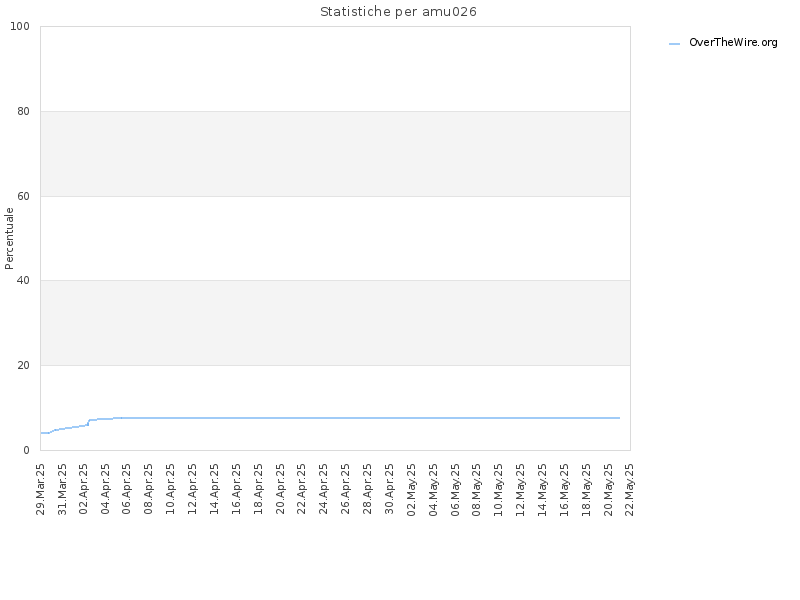The height and width of the screenshot is (600, 800).
Task: Select the 02.May.25 x-axis date label
Action: click(x=412, y=489)
